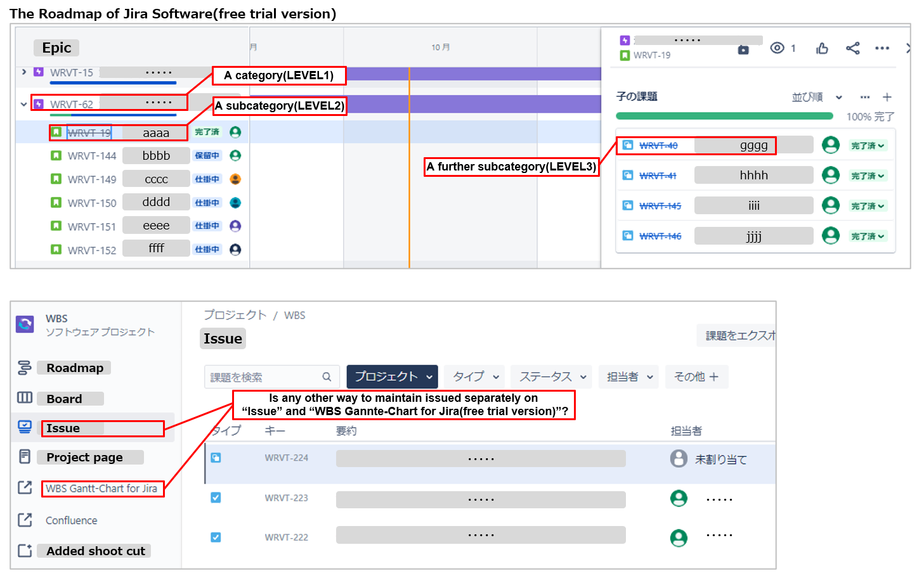Click the その他 + more filters button

coord(696,376)
